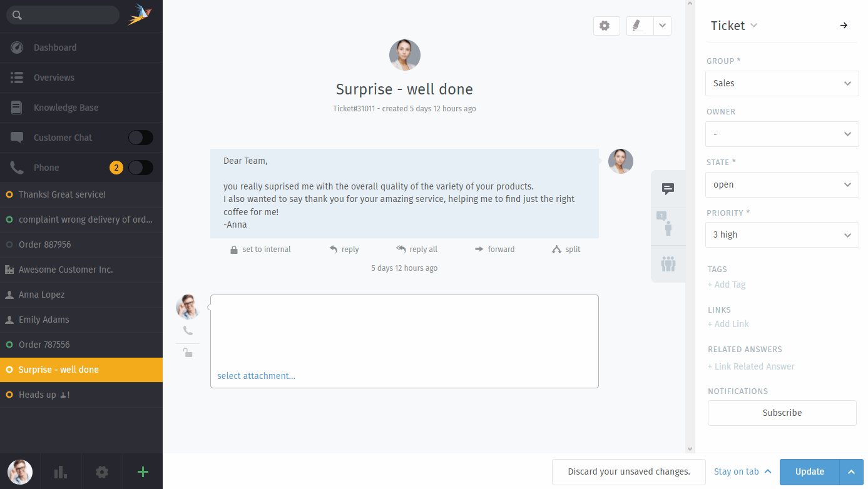Click the green plus new item icon

pos(143,472)
